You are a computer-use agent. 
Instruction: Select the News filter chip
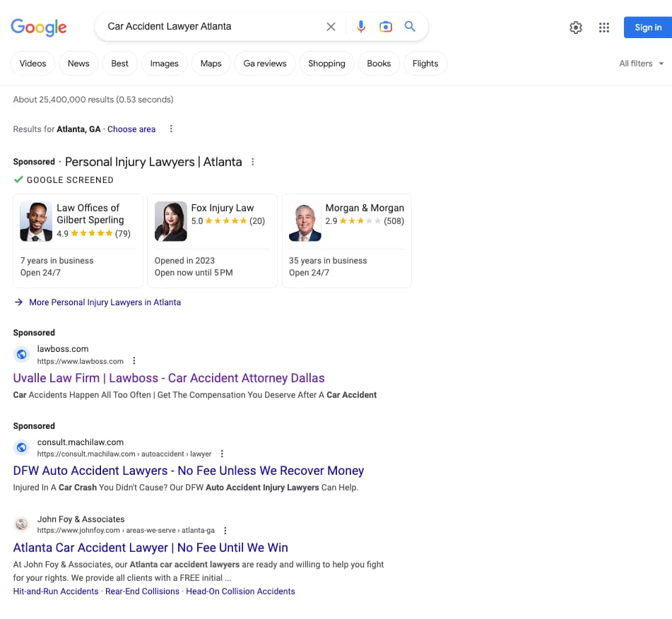click(78, 64)
